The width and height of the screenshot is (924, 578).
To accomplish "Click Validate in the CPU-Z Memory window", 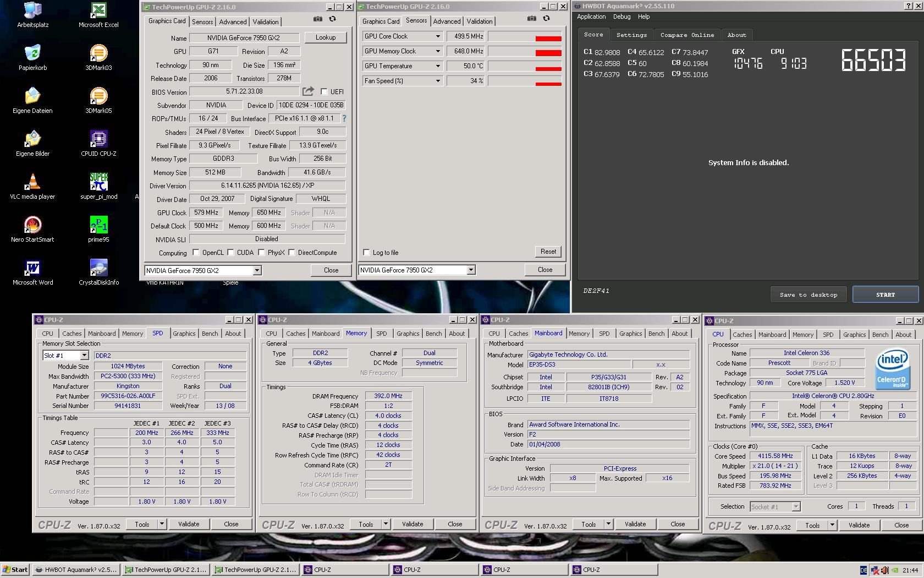I will coord(413,524).
